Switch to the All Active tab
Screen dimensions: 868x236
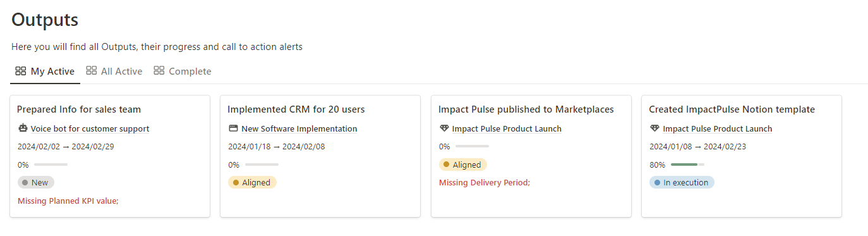click(x=114, y=71)
